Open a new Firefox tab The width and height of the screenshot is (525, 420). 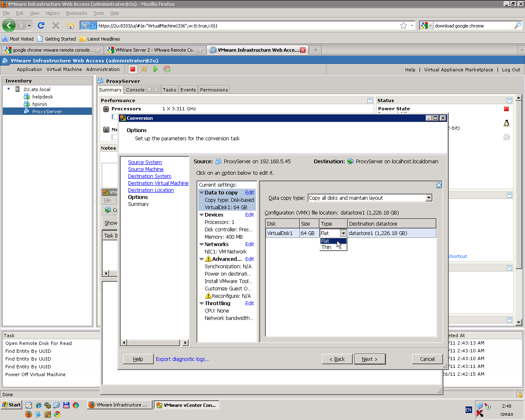(315, 50)
